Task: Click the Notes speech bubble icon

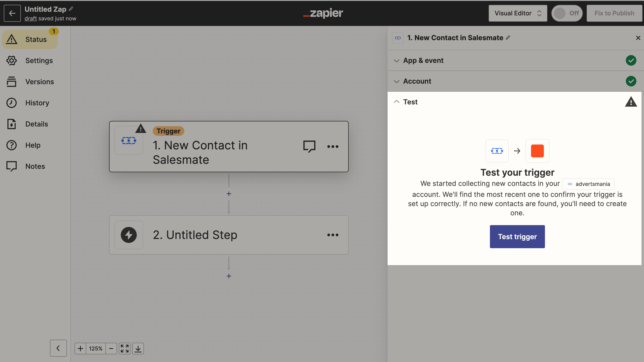Action: coord(12,166)
